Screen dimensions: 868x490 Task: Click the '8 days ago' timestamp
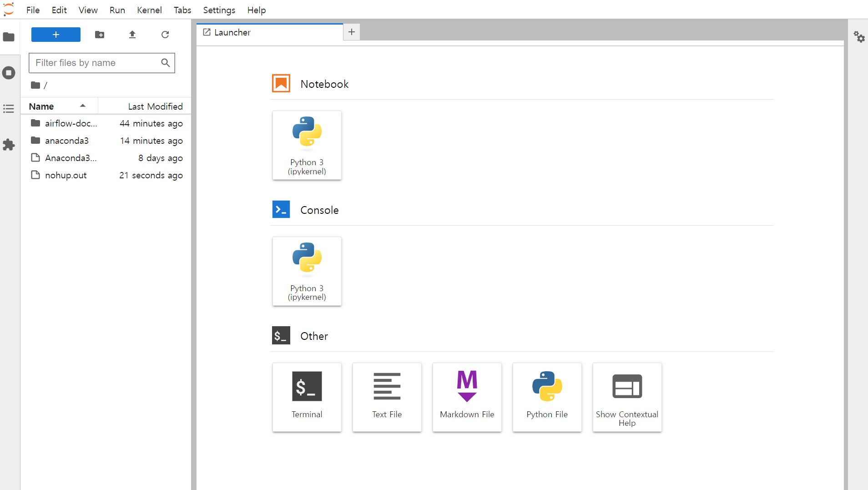click(x=161, y=158)
